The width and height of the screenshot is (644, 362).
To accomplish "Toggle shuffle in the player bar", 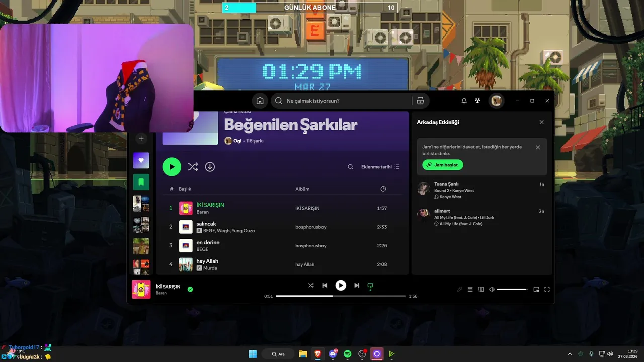I will [311, 285].
